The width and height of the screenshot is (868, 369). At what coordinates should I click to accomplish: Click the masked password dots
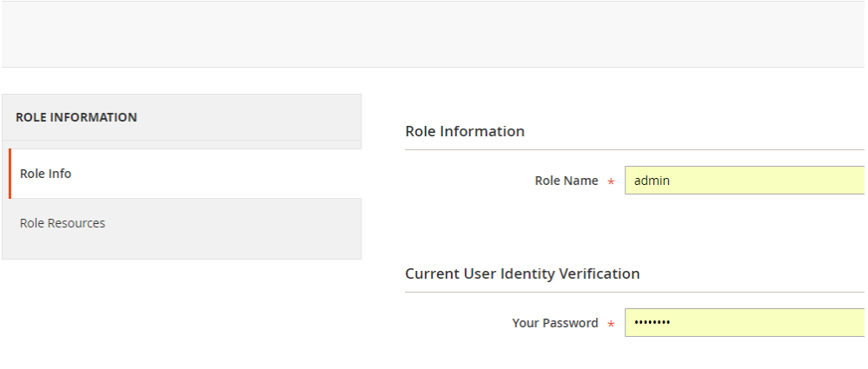click(x=652, y=323)
